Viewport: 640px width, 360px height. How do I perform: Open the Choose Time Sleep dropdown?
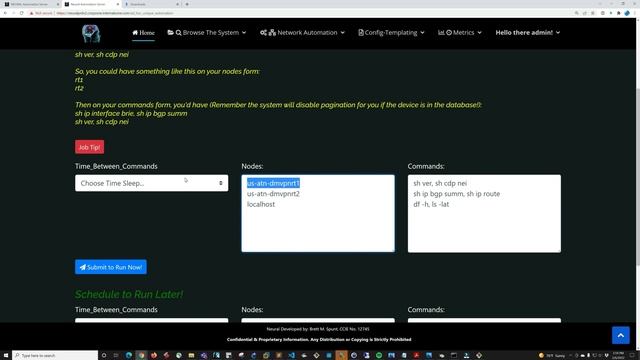[151, 183]
